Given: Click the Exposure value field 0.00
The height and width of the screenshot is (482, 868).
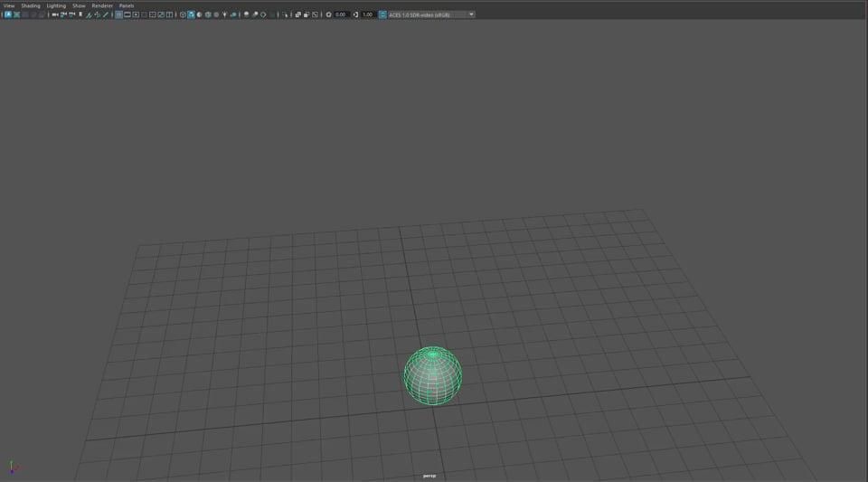Looking at the screenshot, I should pos(341,15).
